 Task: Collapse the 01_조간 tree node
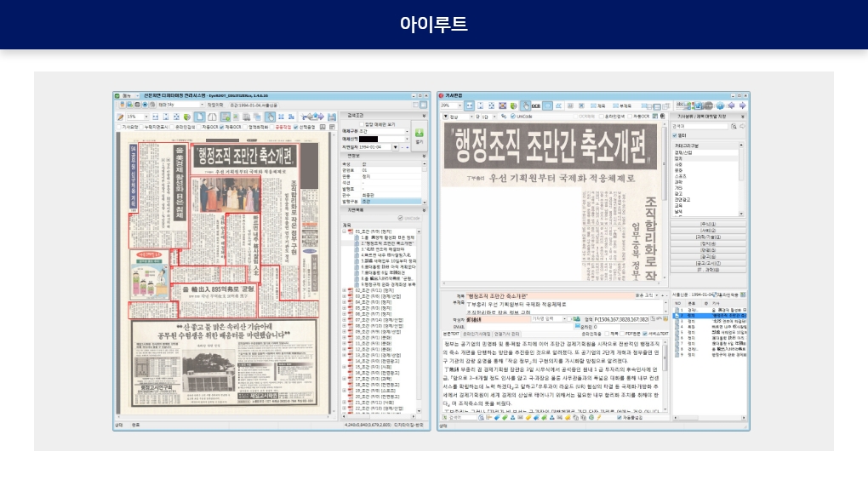[x=344, y=231]
